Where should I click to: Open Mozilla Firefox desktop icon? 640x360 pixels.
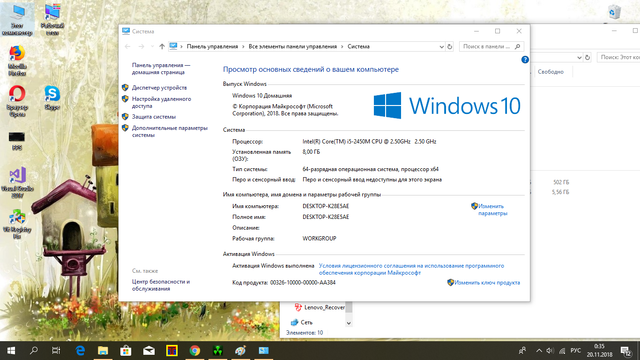pyautogui.click(x=17, y=60)
